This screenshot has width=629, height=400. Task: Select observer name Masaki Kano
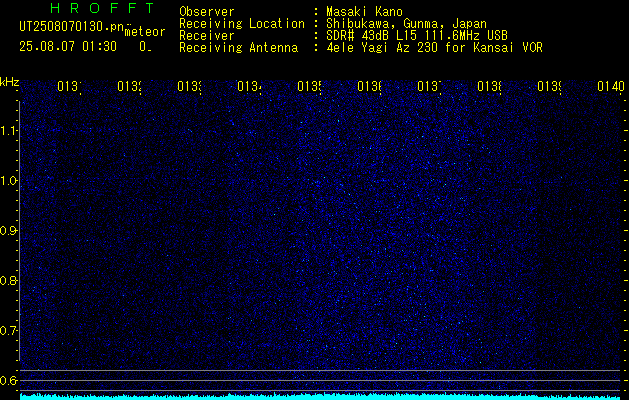(364, 11)
